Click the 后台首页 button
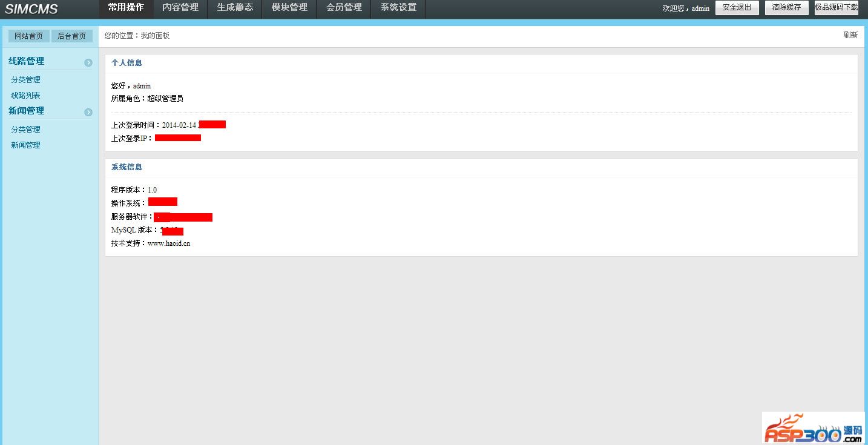The image size is (868, 445). point(72,36)
